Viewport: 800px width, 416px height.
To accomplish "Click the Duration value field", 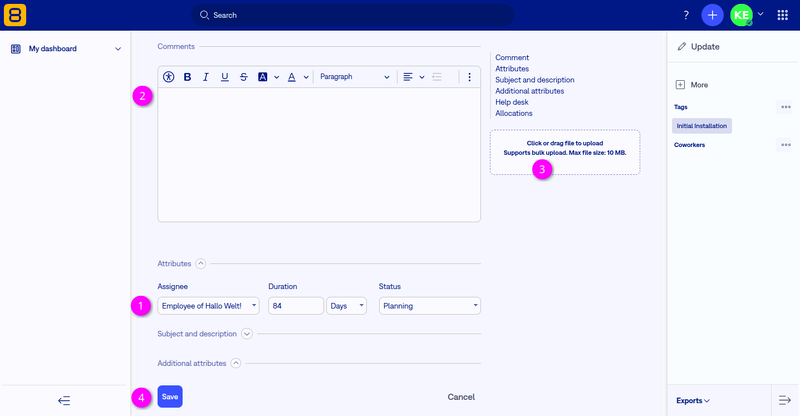I will click(x=296, y=306).
